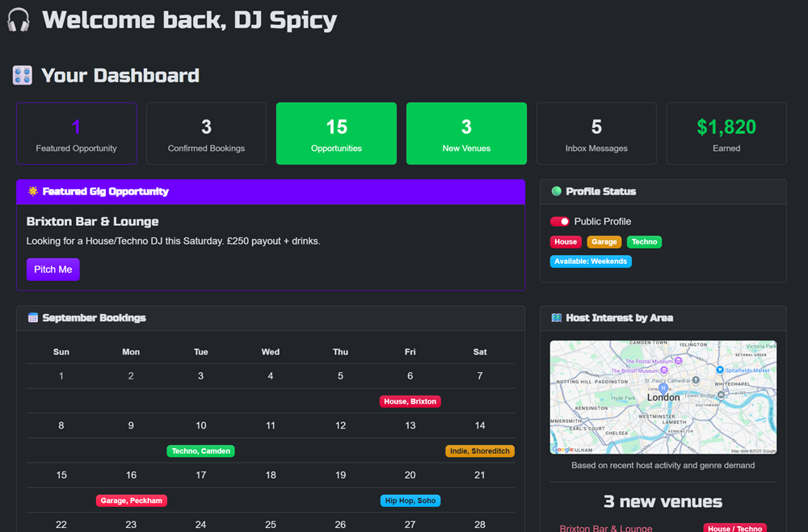Click the headphones icon beside the welcome heading
Image resolution: width=808 pixels, height=532 pixels.
point(18,19)
